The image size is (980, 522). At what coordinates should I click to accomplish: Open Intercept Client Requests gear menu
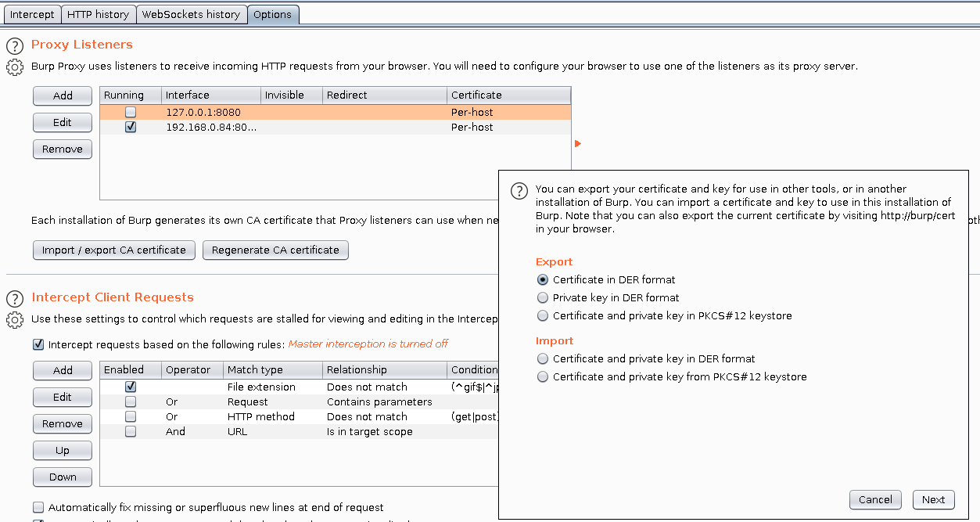click(15, 320)
